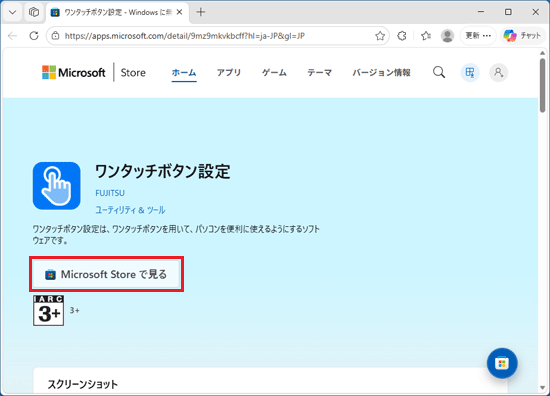
Task: Click the scrollbar up arrow
Action: click(543, 53)
